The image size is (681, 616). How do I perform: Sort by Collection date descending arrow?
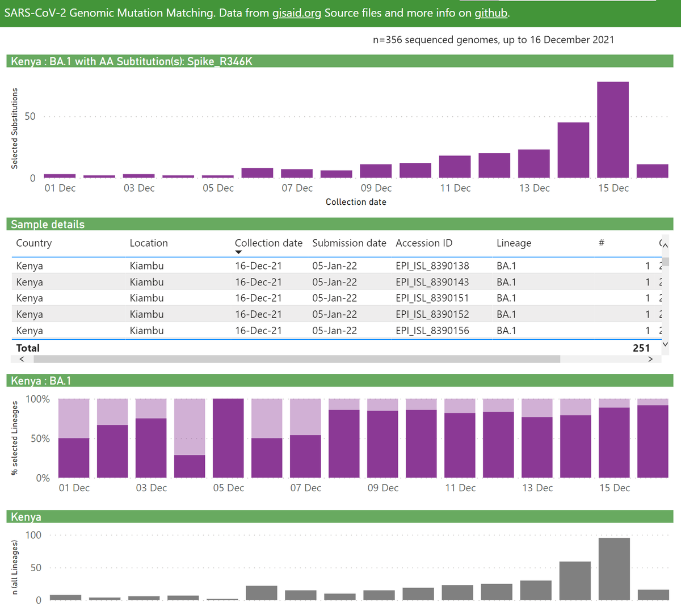tap(238, 252)
